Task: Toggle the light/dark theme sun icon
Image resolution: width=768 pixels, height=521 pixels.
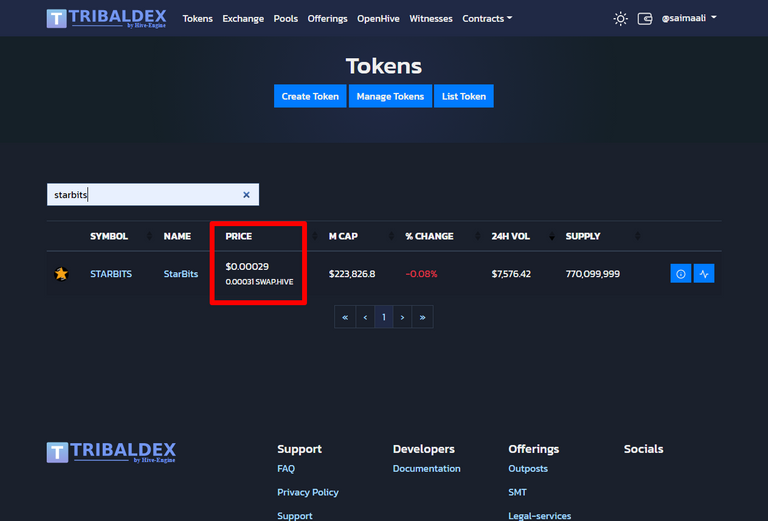Action: click(x=620, y=19)
